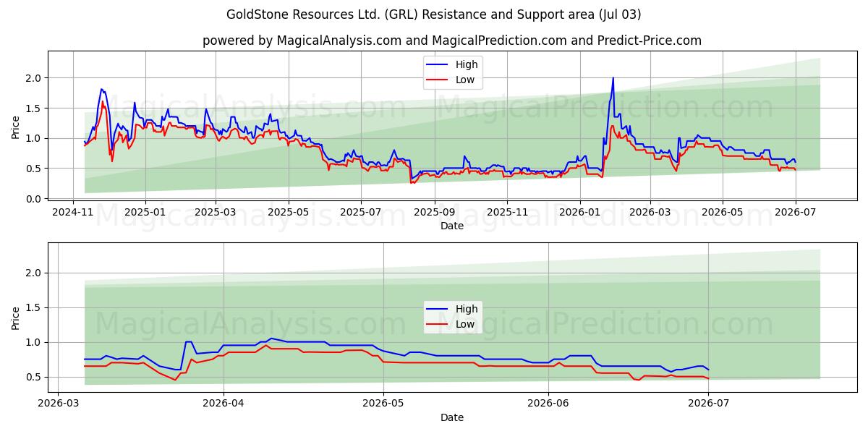The width and height of the screenshot is (868, 434).
Task: Click the '2026-05' label in bottom chart
Action: [383, 404]
